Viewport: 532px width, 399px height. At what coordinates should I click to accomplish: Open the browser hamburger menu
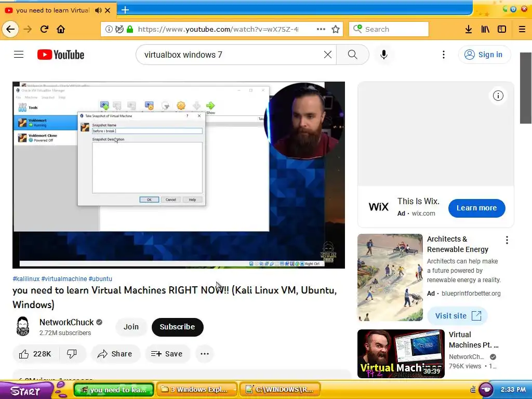click(522, 29)
